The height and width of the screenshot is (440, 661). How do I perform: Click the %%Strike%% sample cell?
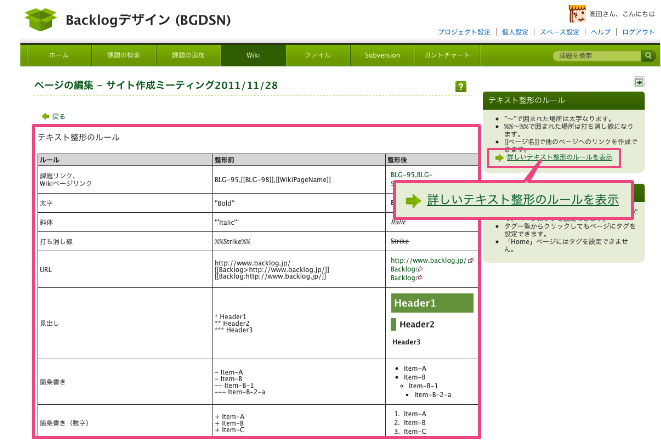(233, 241)
